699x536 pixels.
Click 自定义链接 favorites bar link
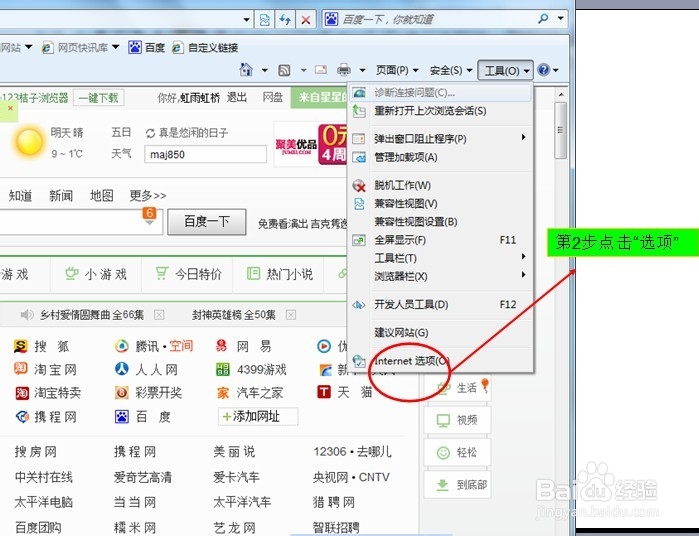tap(206, 47)
